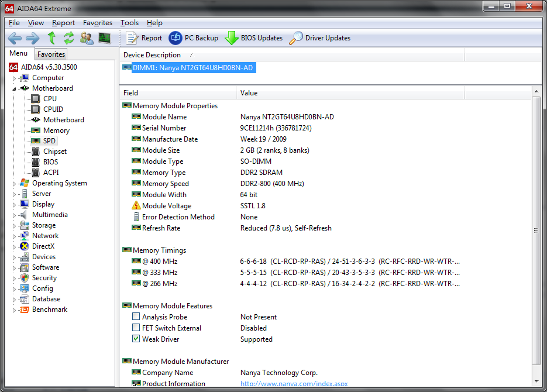Click the BIOS Updates toolbar label
The height and width of the screenshot is (392, 547).
[262, 38]
